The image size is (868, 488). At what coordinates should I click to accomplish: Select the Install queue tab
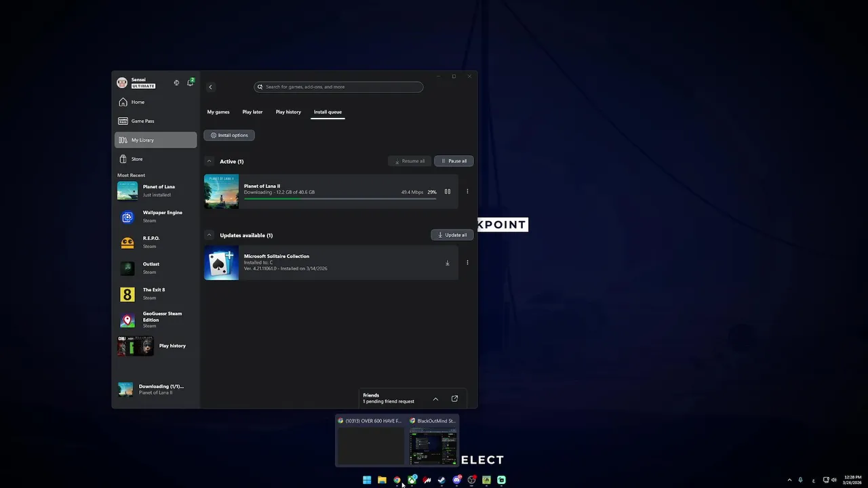coord(328,112)
